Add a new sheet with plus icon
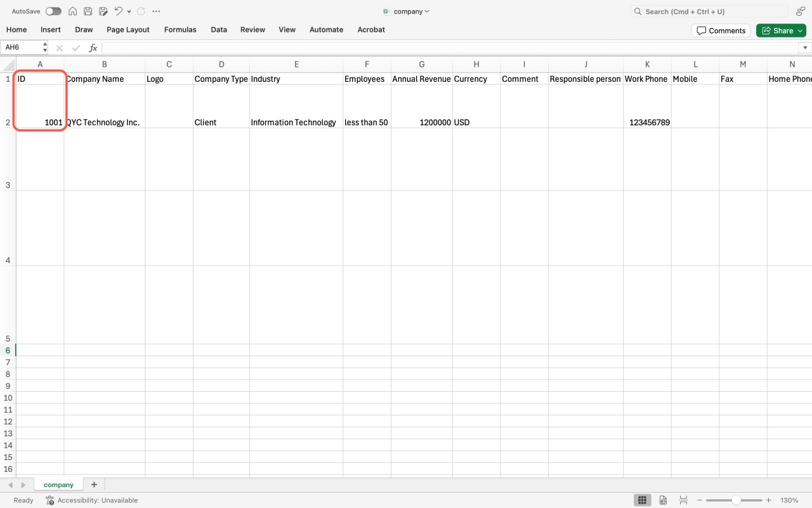The height and width of the screenshot is (508, 812). (94, 485)
